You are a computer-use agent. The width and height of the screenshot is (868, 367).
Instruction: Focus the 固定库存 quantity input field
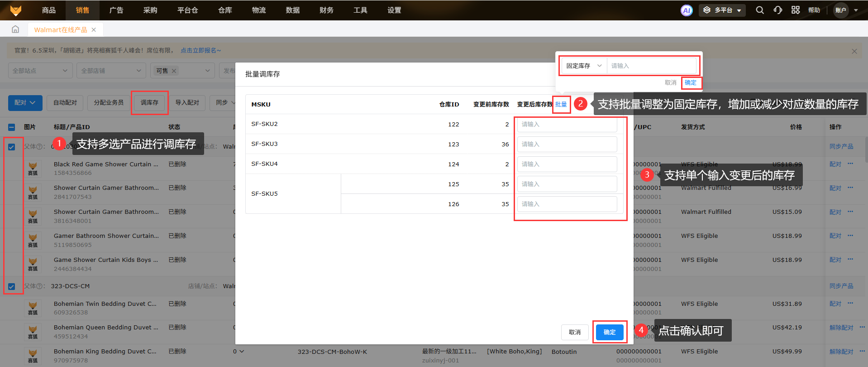[652, 66]
